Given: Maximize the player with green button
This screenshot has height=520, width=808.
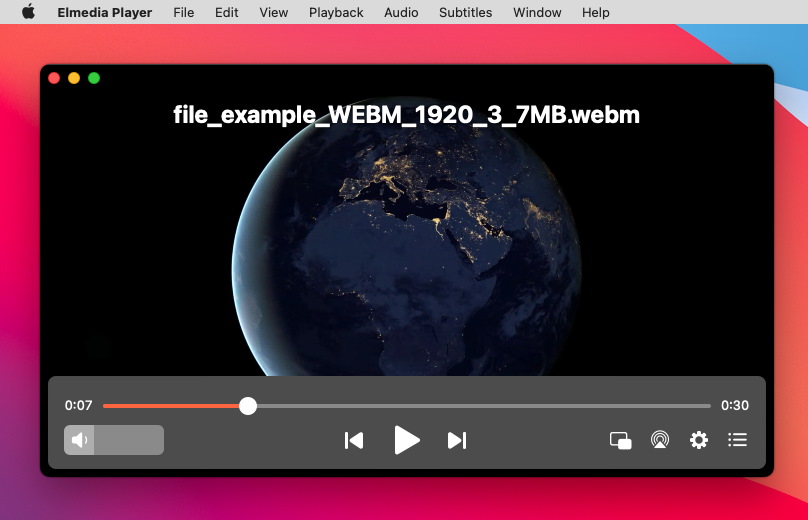Looking at the screenshot, I should click(94, 78).
